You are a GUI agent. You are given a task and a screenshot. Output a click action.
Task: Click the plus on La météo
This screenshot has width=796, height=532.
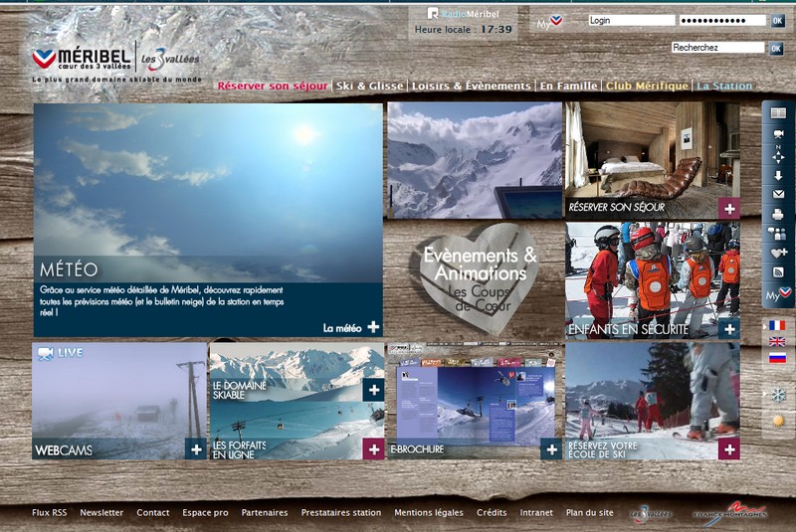point(373,327)
